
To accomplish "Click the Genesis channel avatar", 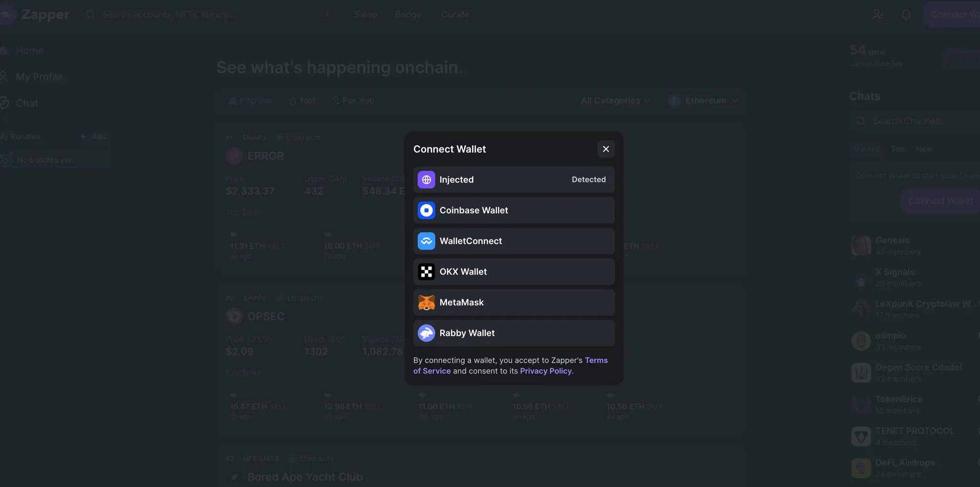I will 861,246.
